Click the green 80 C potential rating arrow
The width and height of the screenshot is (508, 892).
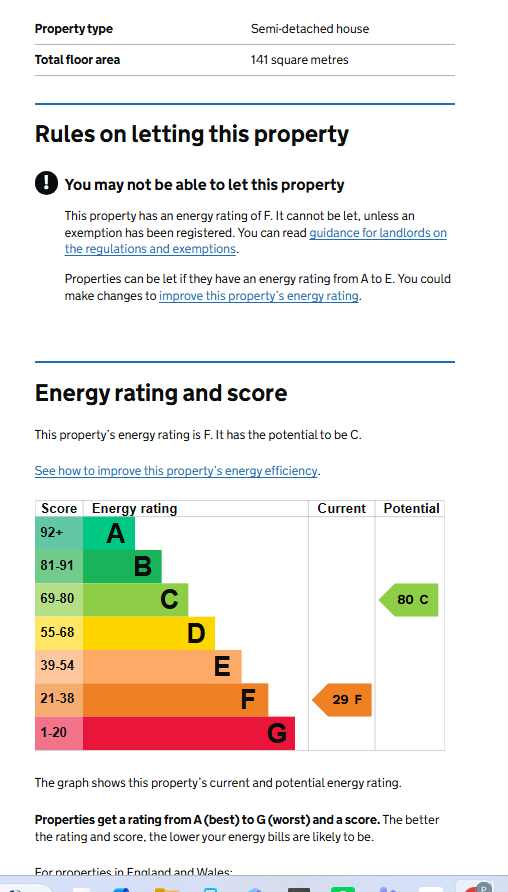pos(408,600)
